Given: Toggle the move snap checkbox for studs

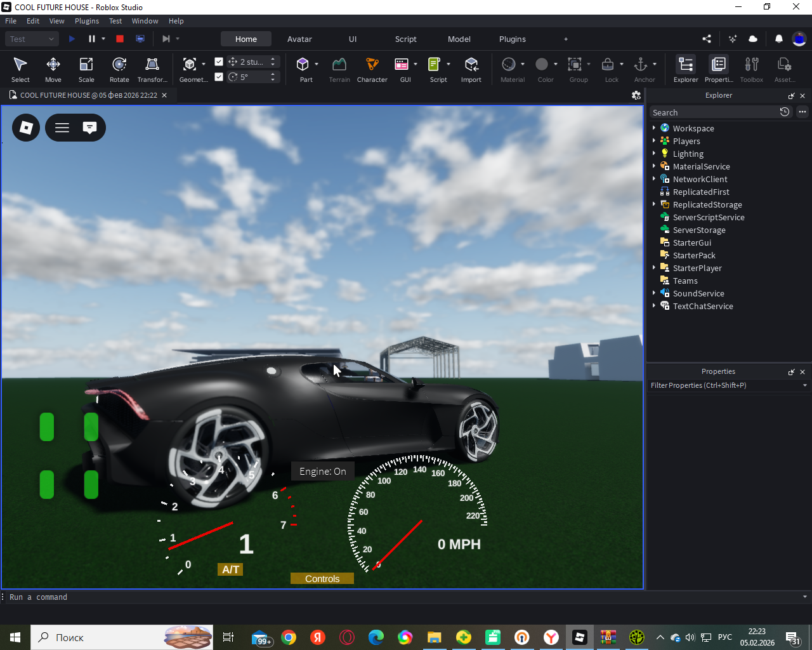Looking at the screenshot, I should coord(219,62).
